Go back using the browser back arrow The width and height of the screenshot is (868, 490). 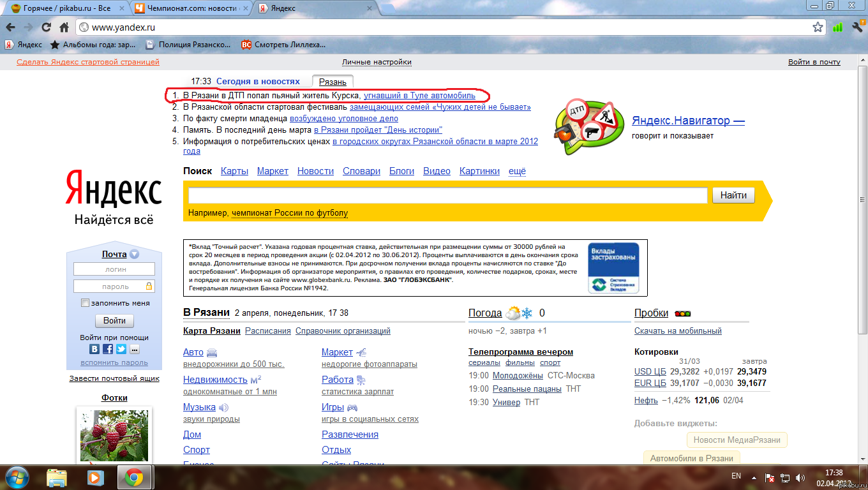pos(11,27)
